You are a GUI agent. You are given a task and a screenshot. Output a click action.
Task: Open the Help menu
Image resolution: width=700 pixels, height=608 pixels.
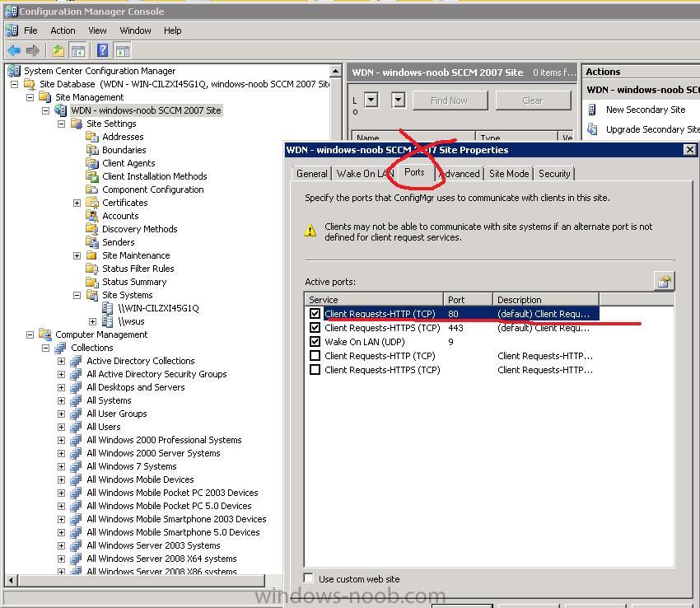[x=173, y=30]
